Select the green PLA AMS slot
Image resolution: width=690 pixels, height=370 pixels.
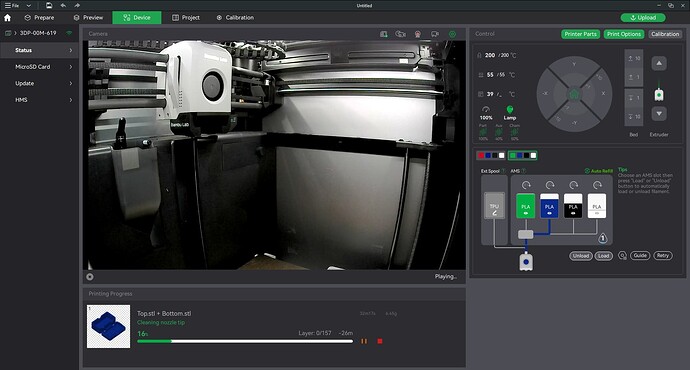[x=525, y=206]
